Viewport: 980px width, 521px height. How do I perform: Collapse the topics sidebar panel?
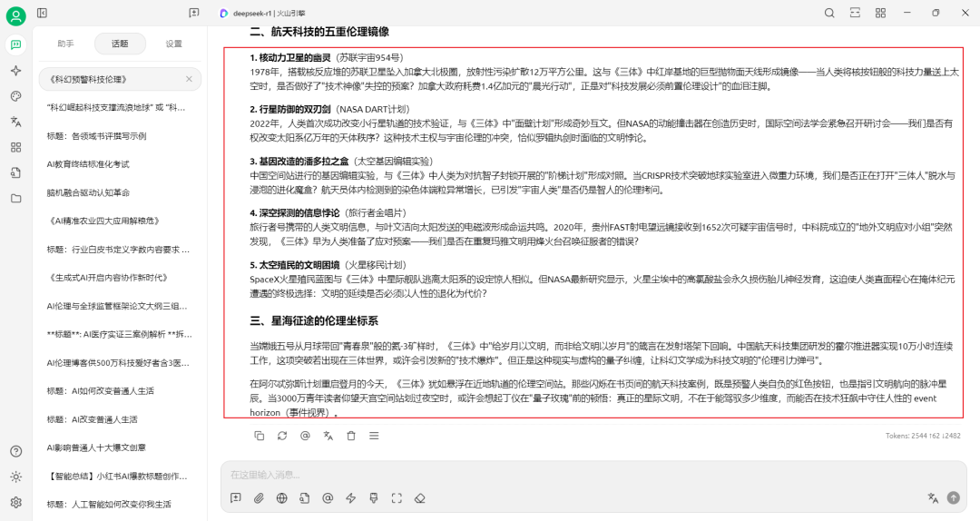43,13
